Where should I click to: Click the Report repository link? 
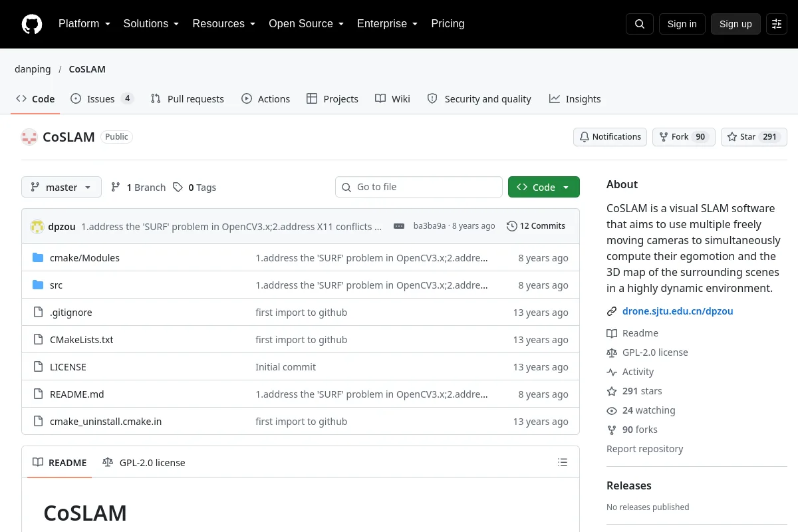pyautogui.click(x=645, y=449)
